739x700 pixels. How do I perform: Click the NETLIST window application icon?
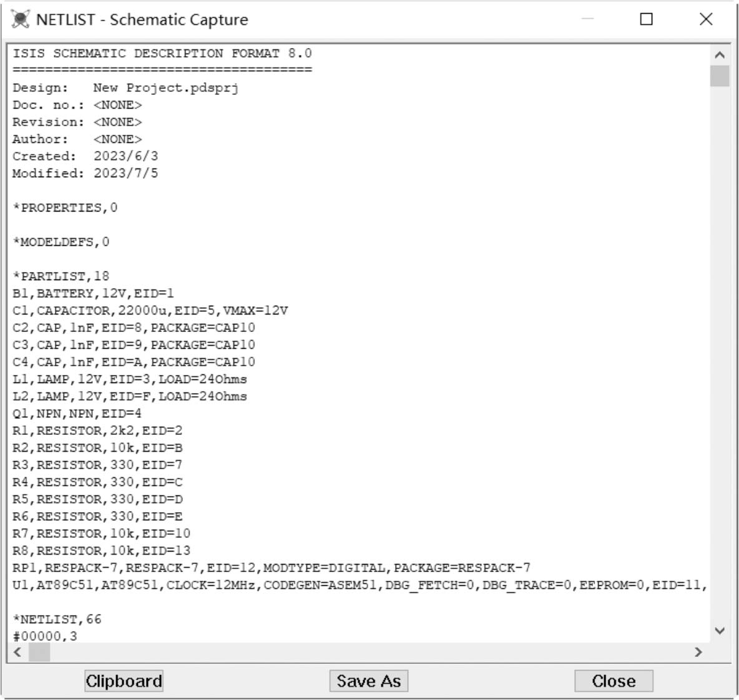point(21,19)
